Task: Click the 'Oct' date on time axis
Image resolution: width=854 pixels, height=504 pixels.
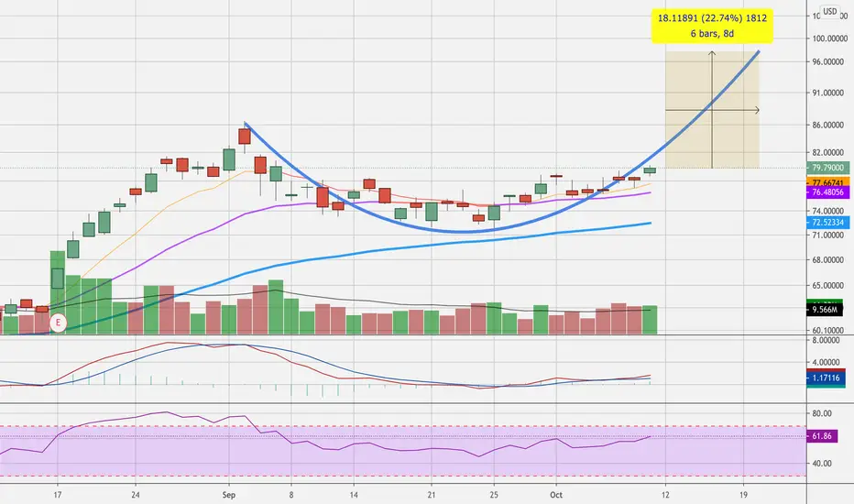Action: point(556,495)
